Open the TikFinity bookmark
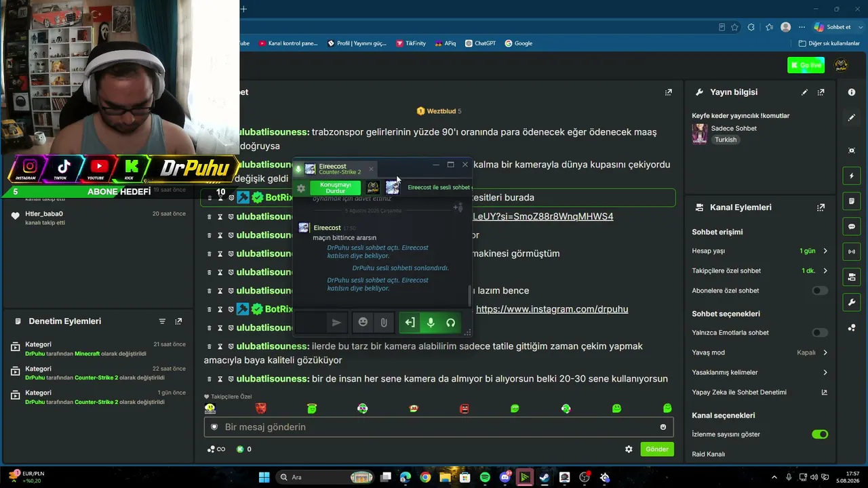 (411, 43)
